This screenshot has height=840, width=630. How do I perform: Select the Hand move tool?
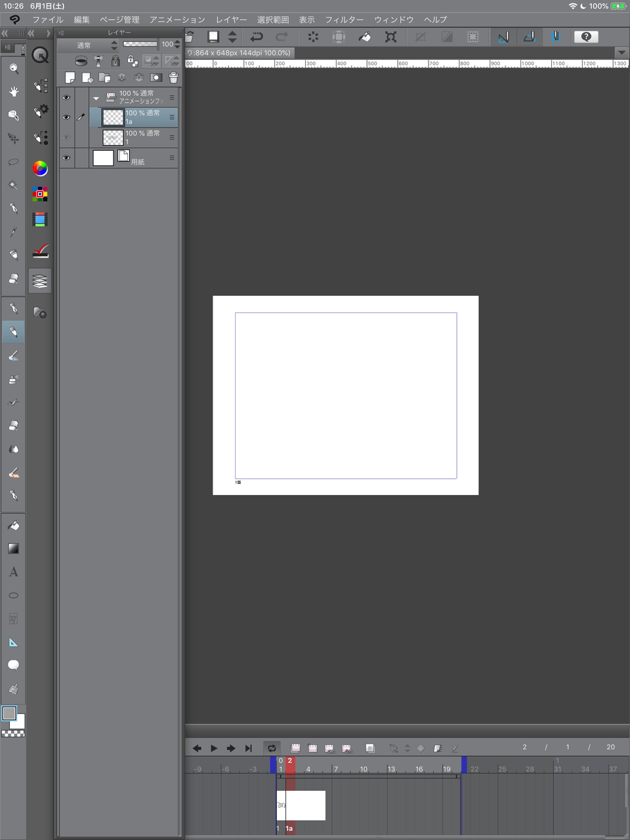(13, 92)
